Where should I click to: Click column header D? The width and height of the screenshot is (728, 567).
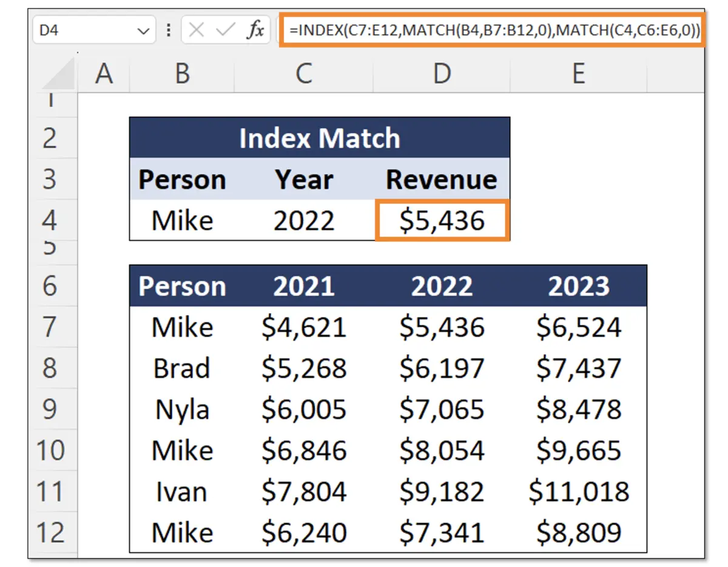(x=442, y=73)
